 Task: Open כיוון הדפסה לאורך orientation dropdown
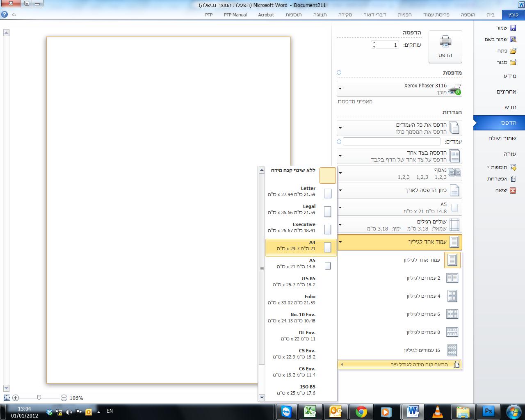tap(399, 190)
